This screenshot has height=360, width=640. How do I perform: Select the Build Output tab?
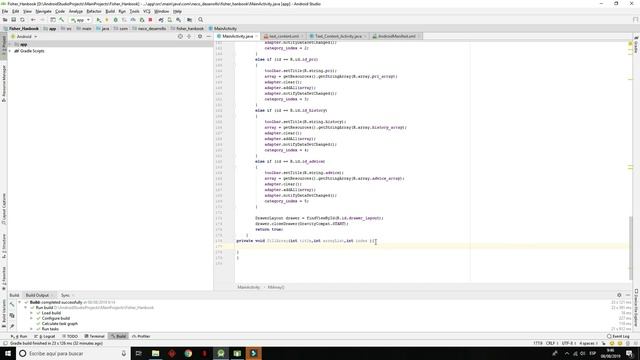point(37,295)
